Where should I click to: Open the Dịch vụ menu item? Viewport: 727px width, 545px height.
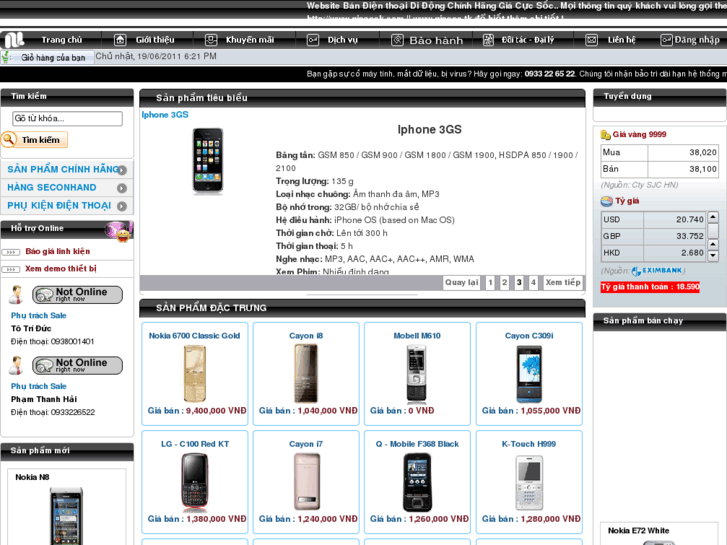point(343,40)
